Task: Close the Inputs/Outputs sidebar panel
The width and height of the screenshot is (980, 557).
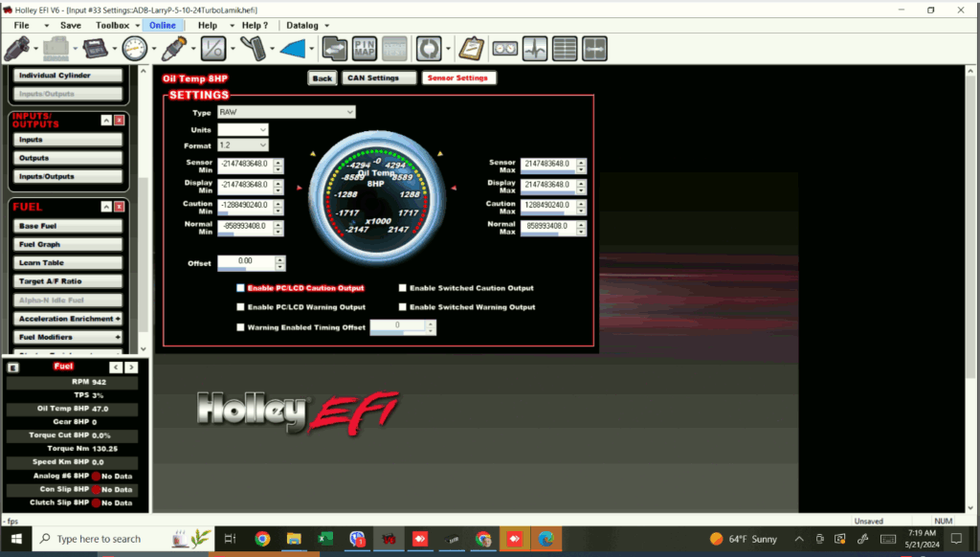Action: click(x=119, y=120)
